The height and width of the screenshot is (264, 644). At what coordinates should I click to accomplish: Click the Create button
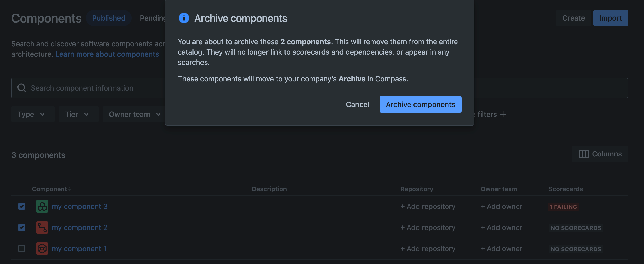(x=574, y=18)
